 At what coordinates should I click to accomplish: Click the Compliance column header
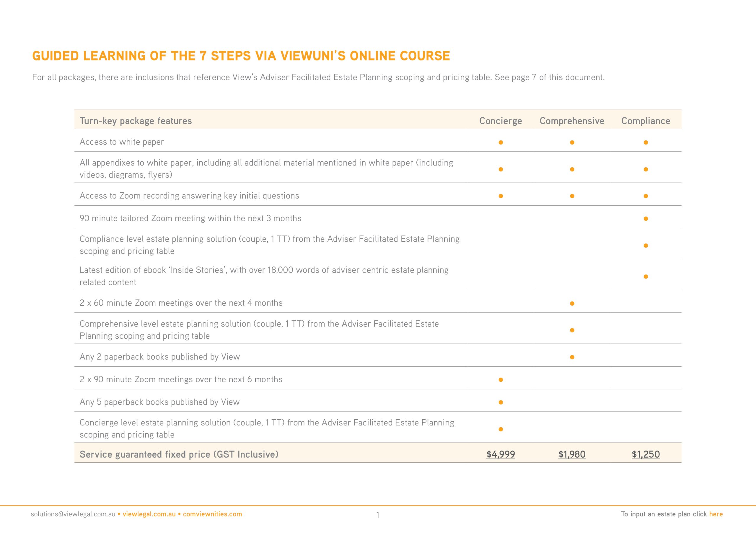pyautogui.click(x=646, y=121)
